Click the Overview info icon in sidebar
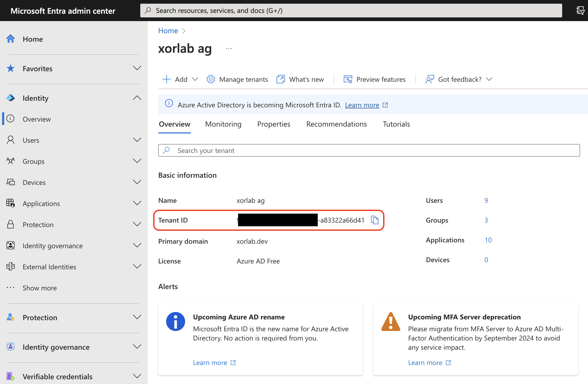Screen dimensions: 588x384 pos(11,119)
